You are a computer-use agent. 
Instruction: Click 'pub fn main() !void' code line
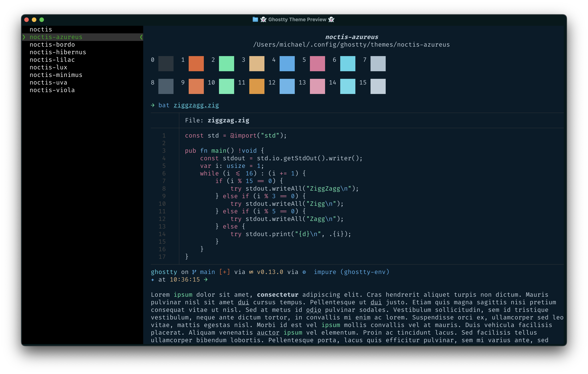tap(224, 150)
